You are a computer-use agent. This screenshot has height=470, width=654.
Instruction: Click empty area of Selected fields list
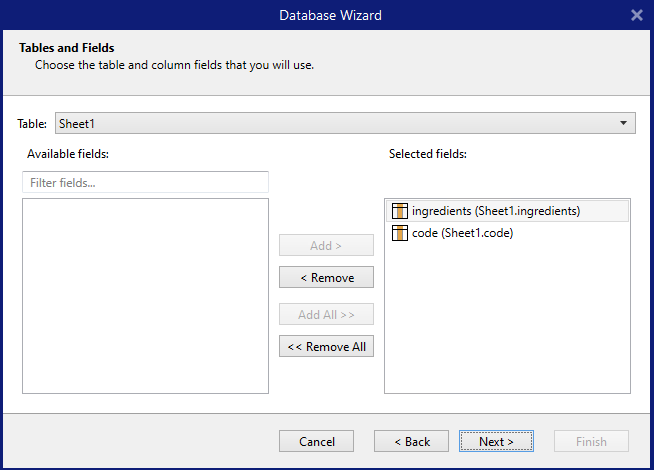[507, 320]
